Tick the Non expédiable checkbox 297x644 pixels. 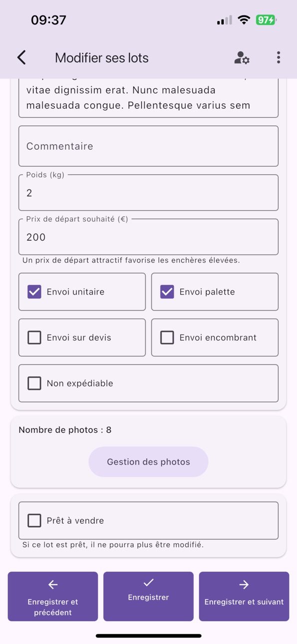[34, 383]
